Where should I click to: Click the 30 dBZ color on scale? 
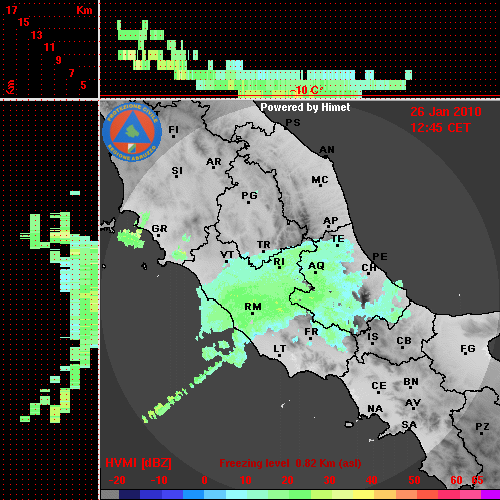tap(330, 495)
